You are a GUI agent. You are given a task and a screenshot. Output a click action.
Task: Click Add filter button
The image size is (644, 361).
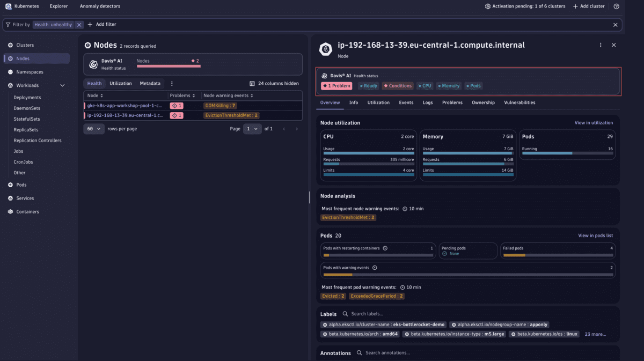(101, 25)
